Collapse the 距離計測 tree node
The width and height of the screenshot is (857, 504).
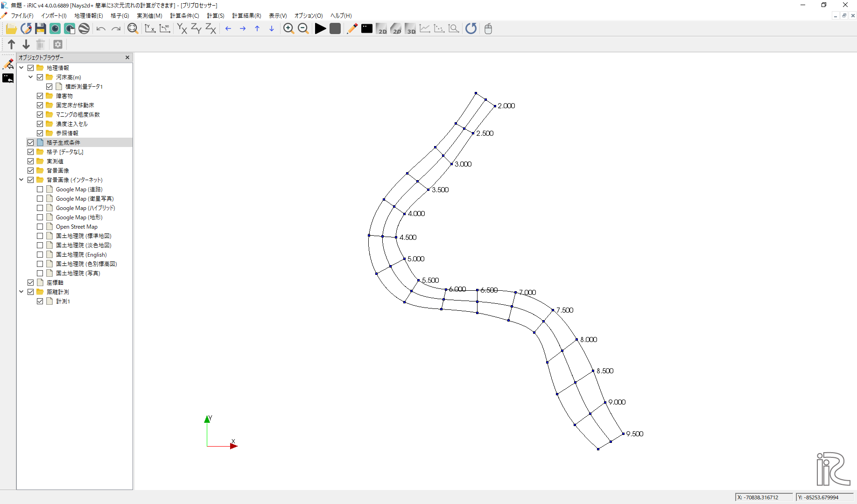coord(21,292)
